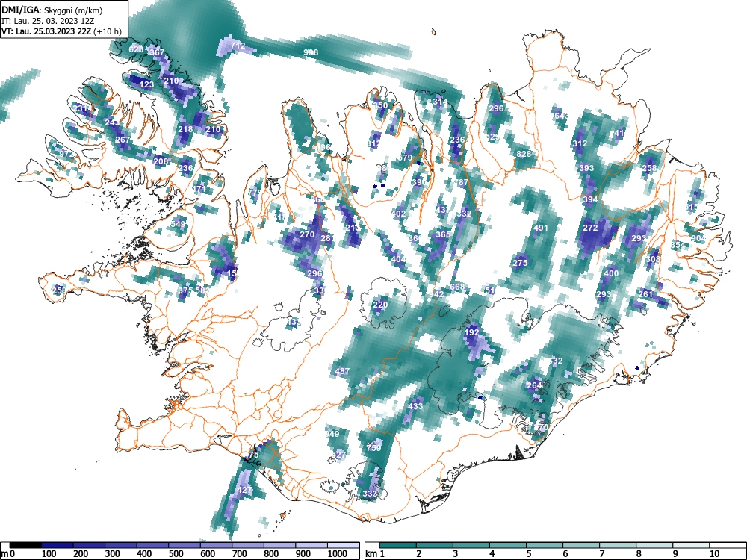Click the visibility value 487
The width and height of the screenshot is (747, 560).
click(x=342, y=371)
